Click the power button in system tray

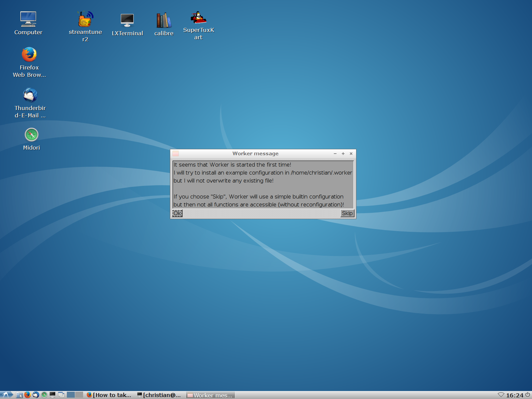[x=528, y=395]
